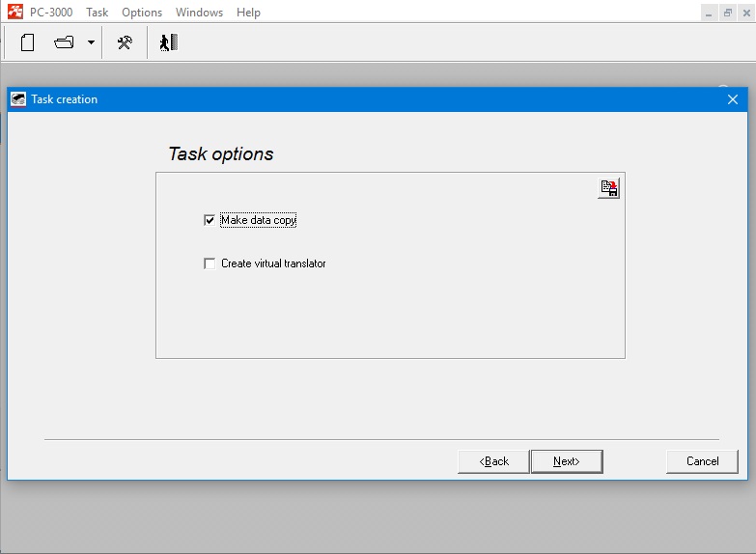Click the PC-3000 application logo icon
756x554 pixels.
15,13
